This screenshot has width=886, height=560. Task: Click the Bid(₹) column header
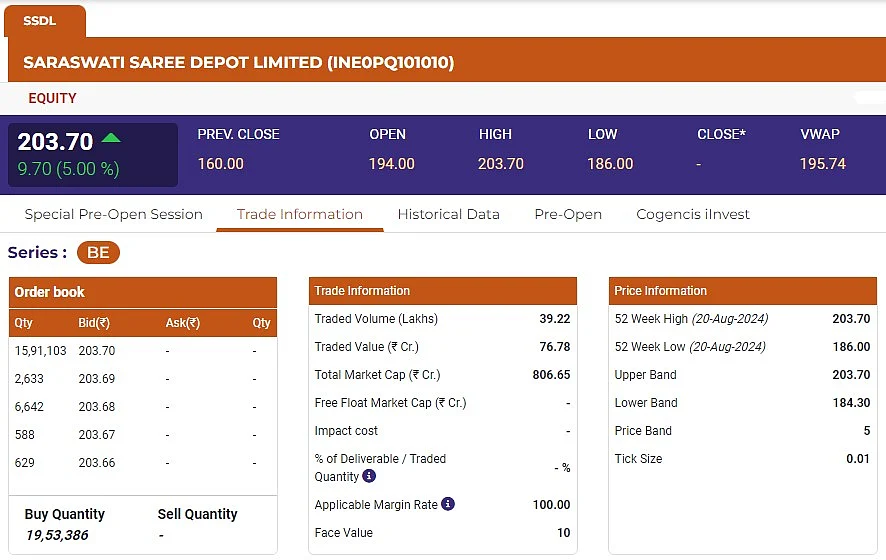94,323
